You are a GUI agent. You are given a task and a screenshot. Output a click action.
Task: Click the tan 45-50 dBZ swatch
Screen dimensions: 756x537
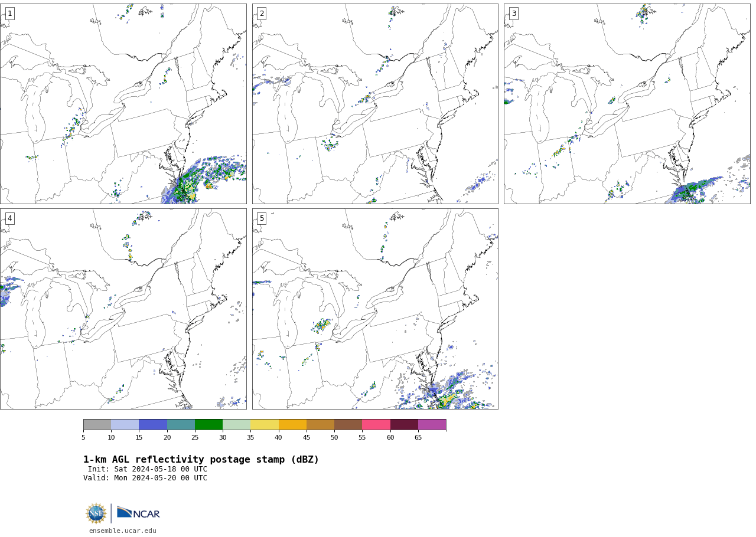coord(321,425)
